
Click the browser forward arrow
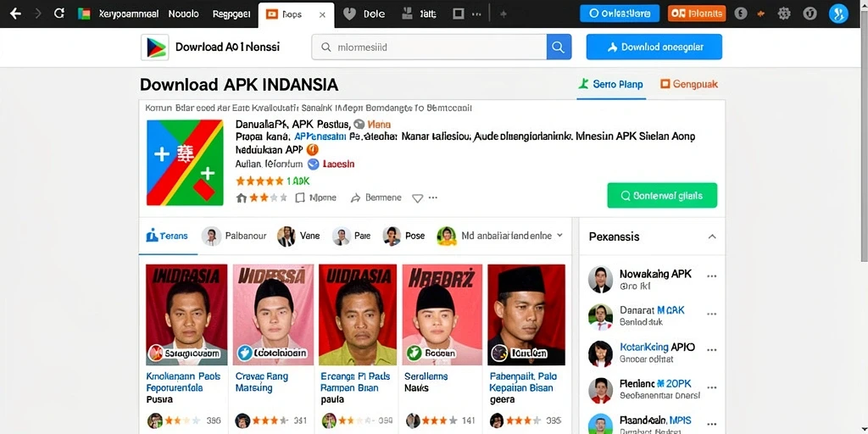37,14
